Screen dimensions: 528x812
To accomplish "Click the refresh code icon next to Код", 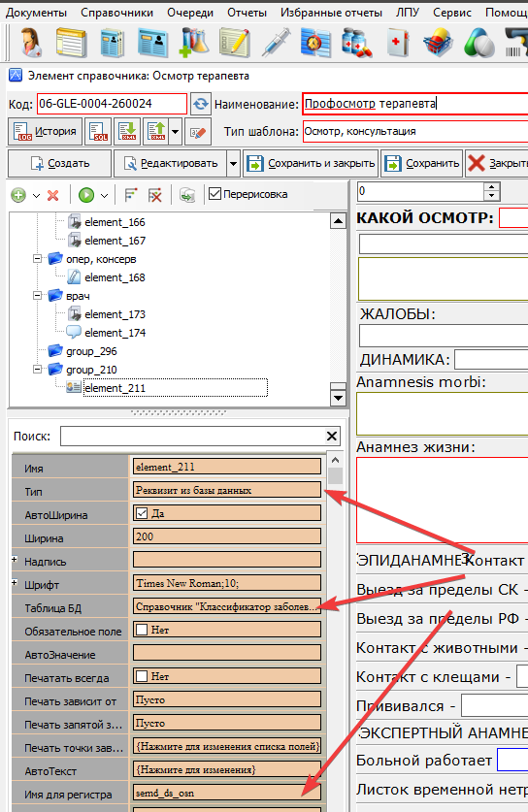I will [x=201, y=104].
